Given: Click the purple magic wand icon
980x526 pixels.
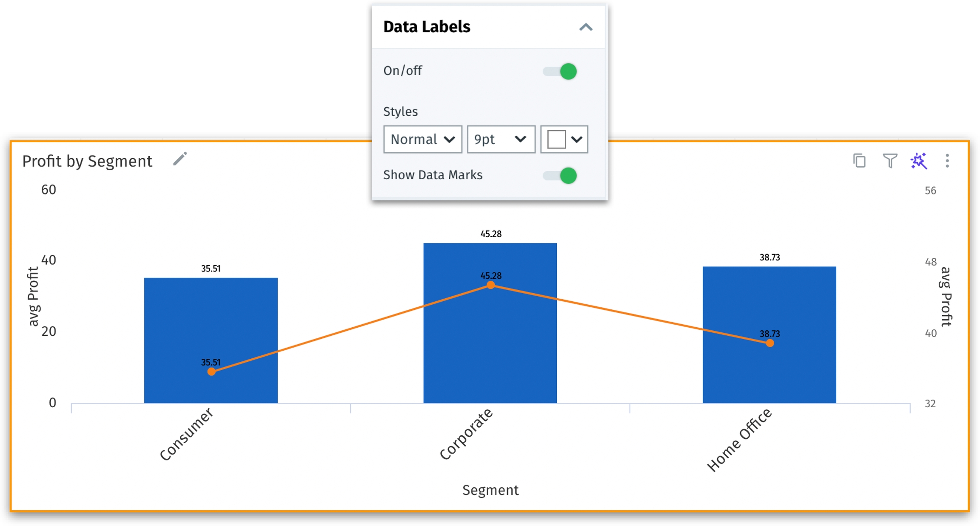Looking at the screenshot, I should [919, 161].
